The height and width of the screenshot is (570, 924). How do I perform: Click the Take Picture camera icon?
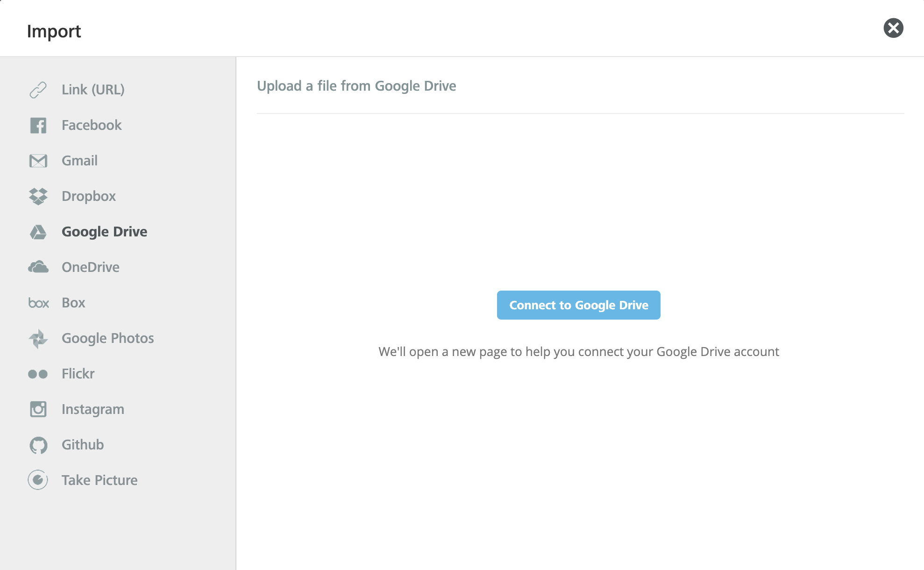tap(38, 480)
